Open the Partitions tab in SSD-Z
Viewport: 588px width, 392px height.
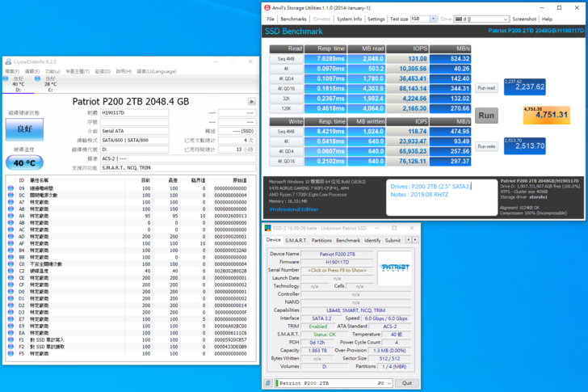321,240
